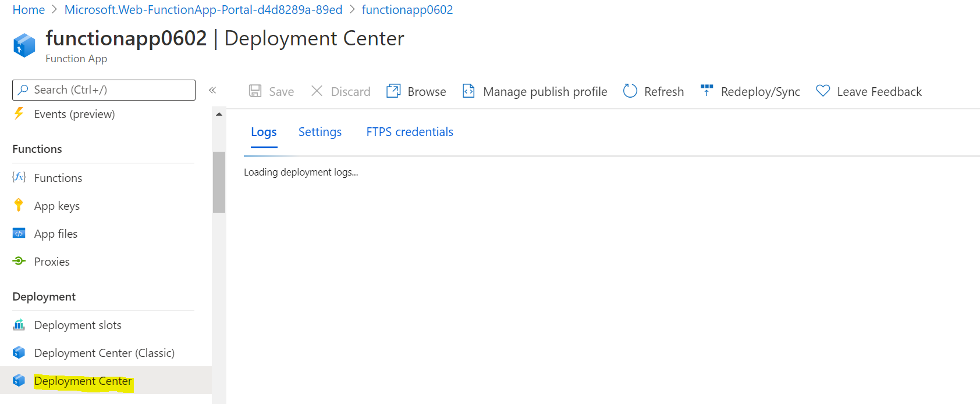
Task: Open Events (preview) sidebar item
Action: (x=74, y=114)
